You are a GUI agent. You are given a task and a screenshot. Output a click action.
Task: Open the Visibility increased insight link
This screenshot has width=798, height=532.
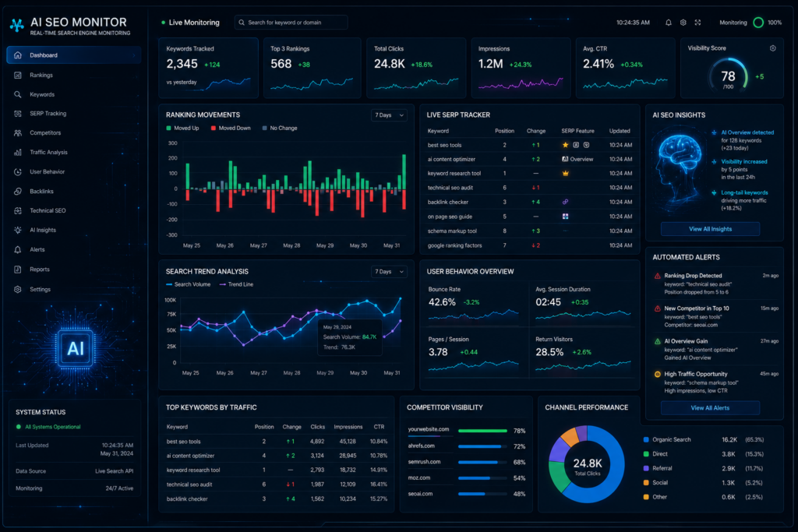tap(744, 162)
